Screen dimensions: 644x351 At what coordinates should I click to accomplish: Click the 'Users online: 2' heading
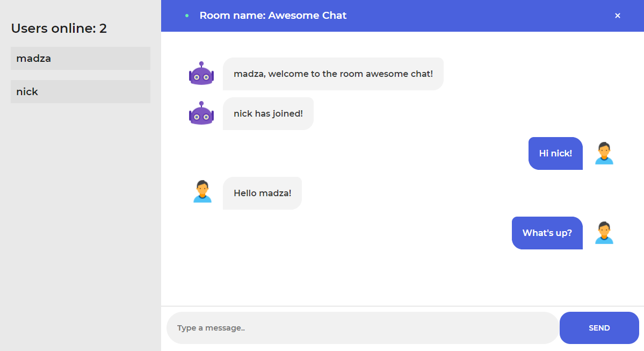click(x=58, y=28)
